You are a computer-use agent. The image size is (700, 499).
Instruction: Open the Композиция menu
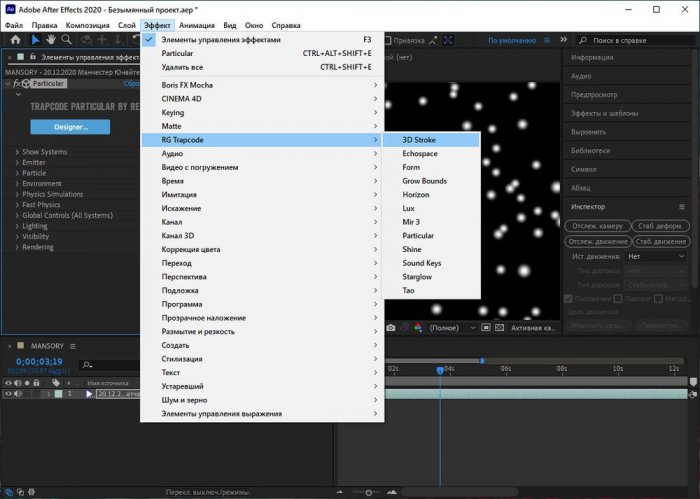[x=88, y=25]
